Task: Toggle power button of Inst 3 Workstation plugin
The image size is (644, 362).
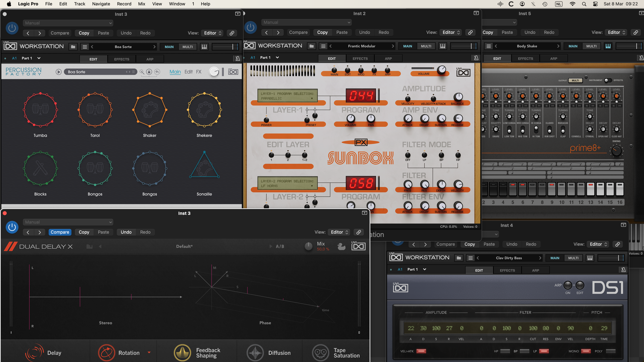Action: point(12,28)
